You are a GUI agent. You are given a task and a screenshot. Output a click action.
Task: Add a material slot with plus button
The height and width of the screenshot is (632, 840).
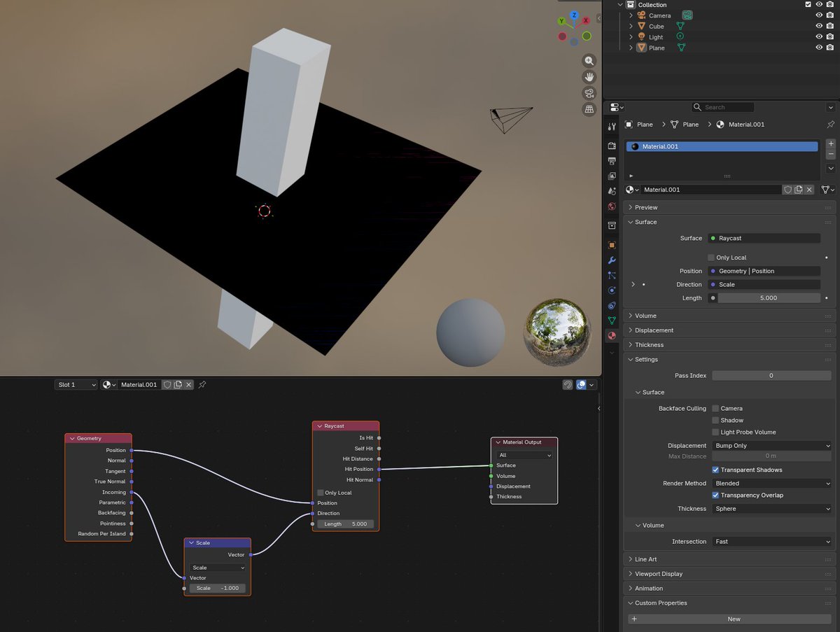(831, 143)
